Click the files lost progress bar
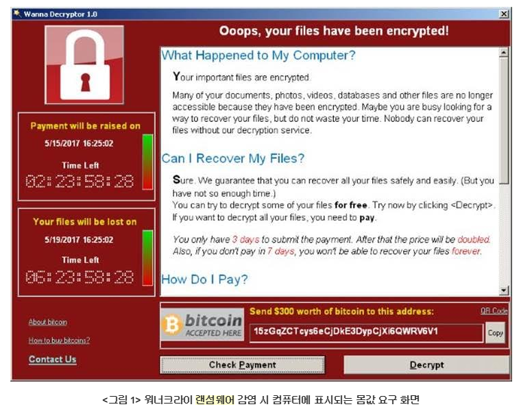 [x=147, y=258]
